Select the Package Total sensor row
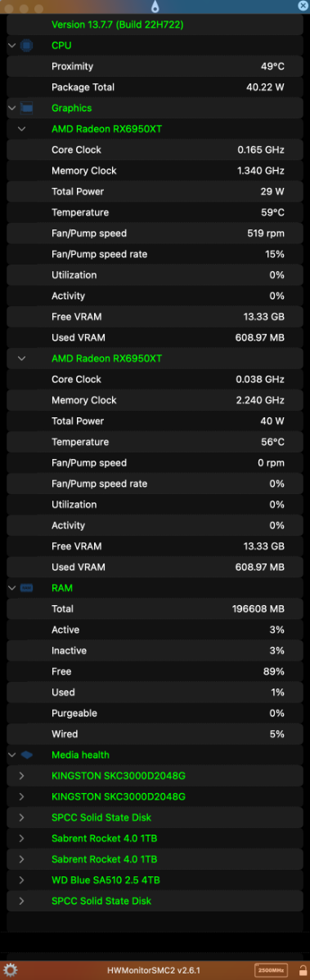The width and height of the screenshot is (310, 980). pyautogui.click(x=155, y=87)
